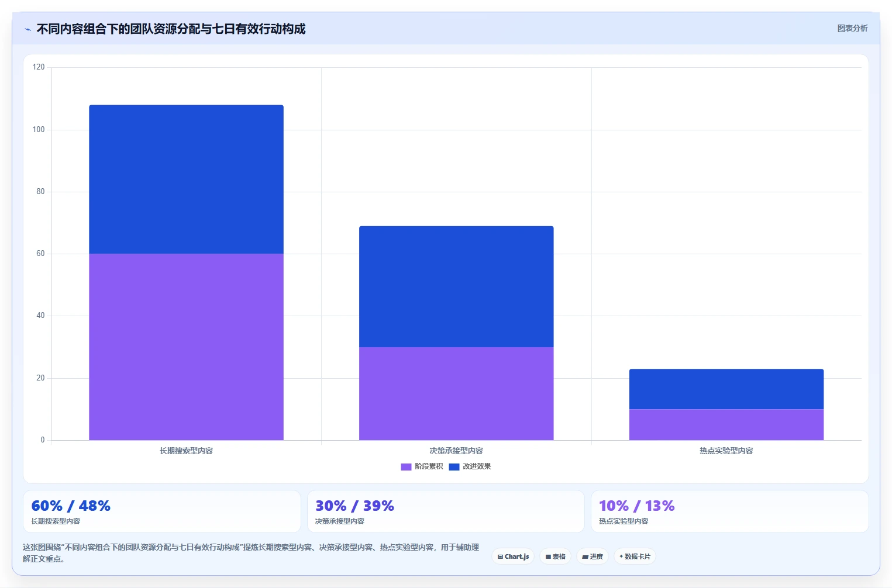Click the blue segment of 热点实验型内容 bar
Image resolution: width=892 pixels, height=588 pixels.
[x=726, y=389]
